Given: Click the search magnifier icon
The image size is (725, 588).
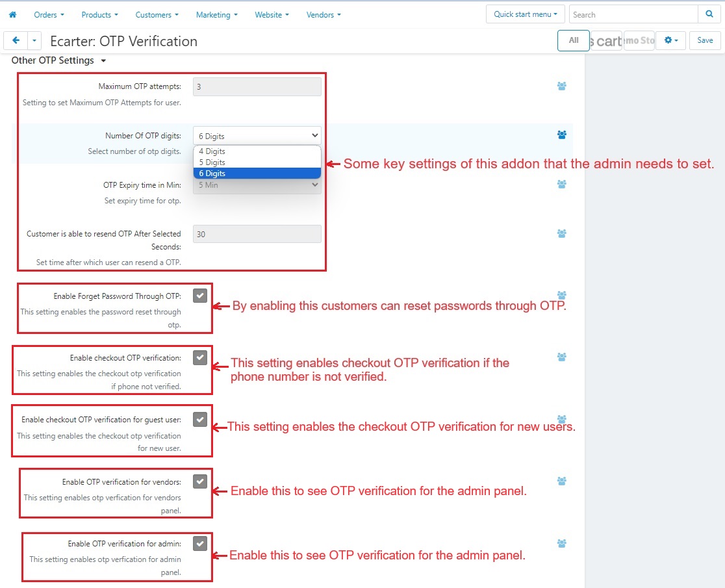Looking at the screenshot, I should click(709, 14).
